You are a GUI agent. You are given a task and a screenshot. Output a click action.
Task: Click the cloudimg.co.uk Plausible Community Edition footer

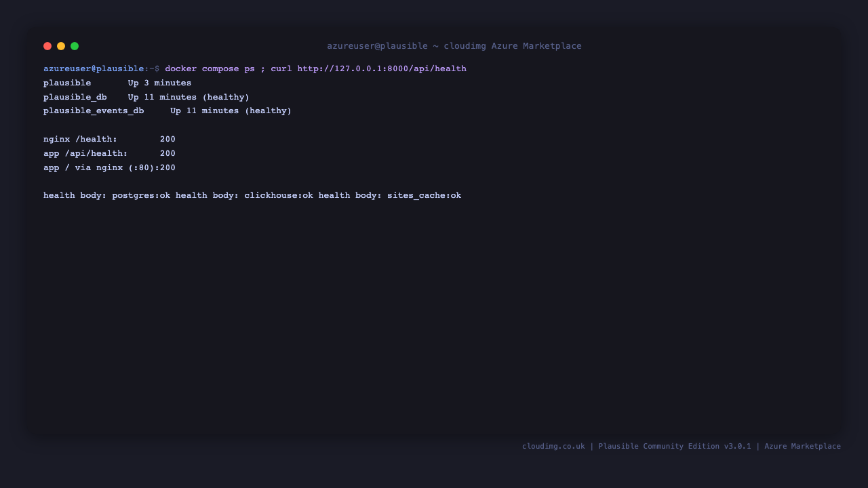click(x=682, y=447)
